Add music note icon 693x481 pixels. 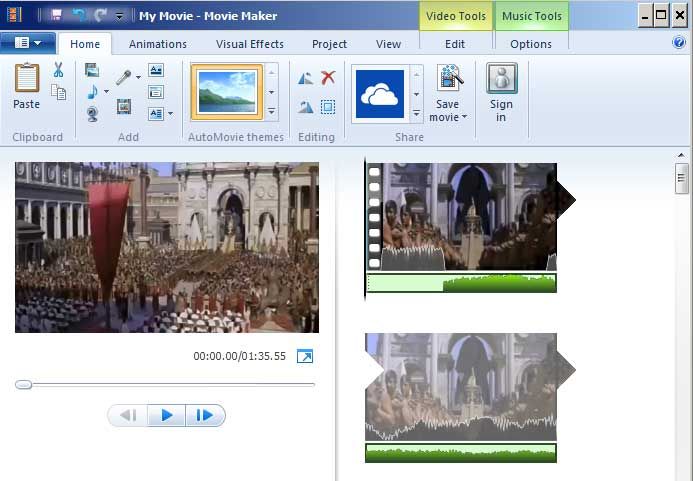[92, 92]
